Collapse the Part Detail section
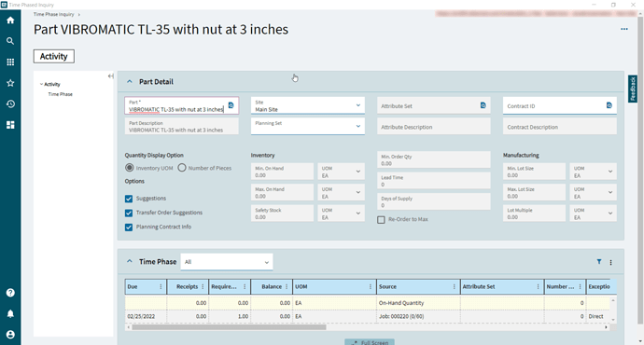The height and width of the screenshot is (345, 644). 130,82
